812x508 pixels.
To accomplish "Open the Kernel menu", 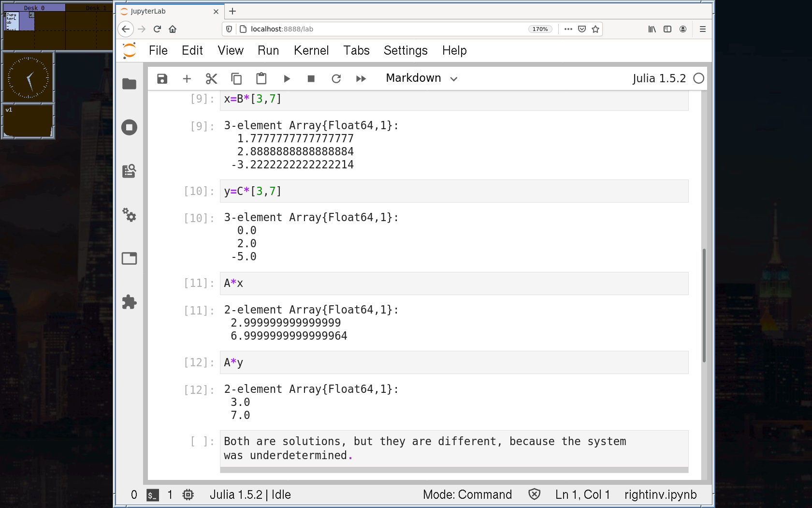I will 311,50.
